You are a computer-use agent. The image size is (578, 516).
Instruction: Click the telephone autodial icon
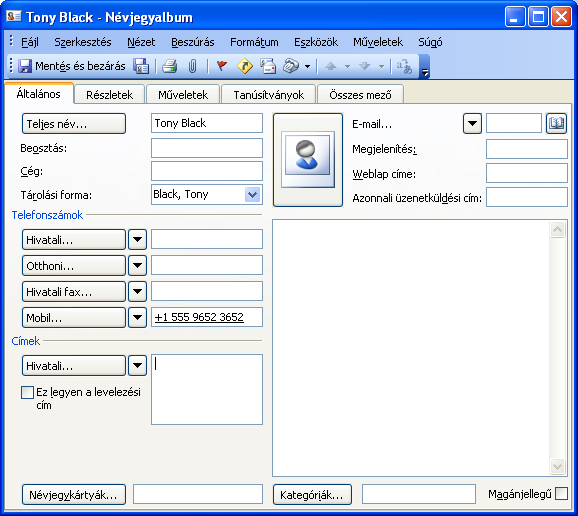tap(291, 66)
